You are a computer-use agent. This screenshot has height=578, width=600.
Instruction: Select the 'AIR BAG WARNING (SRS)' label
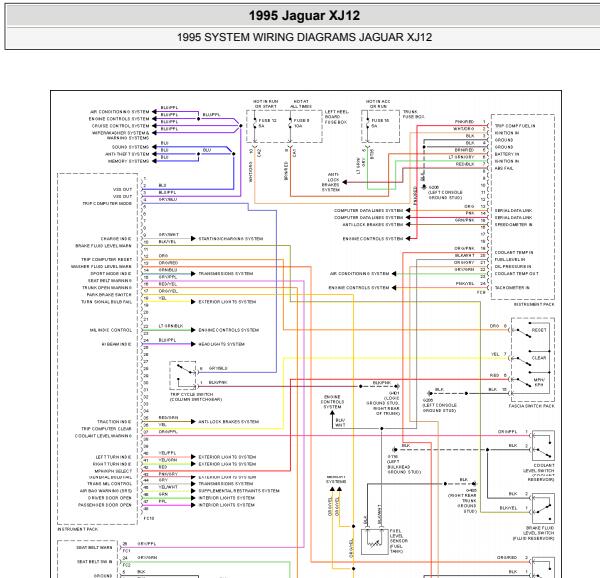[106, 491]
